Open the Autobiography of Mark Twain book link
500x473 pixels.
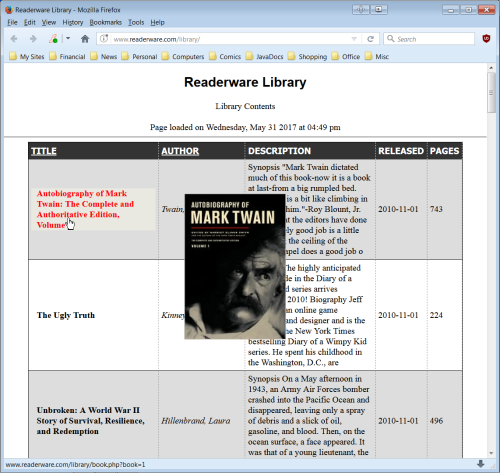pyautogui.click(x=85, y=209)
